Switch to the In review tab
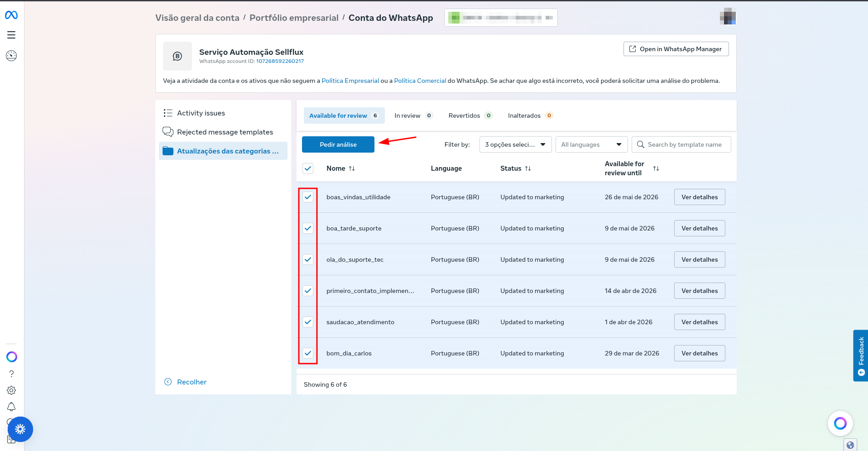Viewport: 868px width, 451px height. click(413, 115)
